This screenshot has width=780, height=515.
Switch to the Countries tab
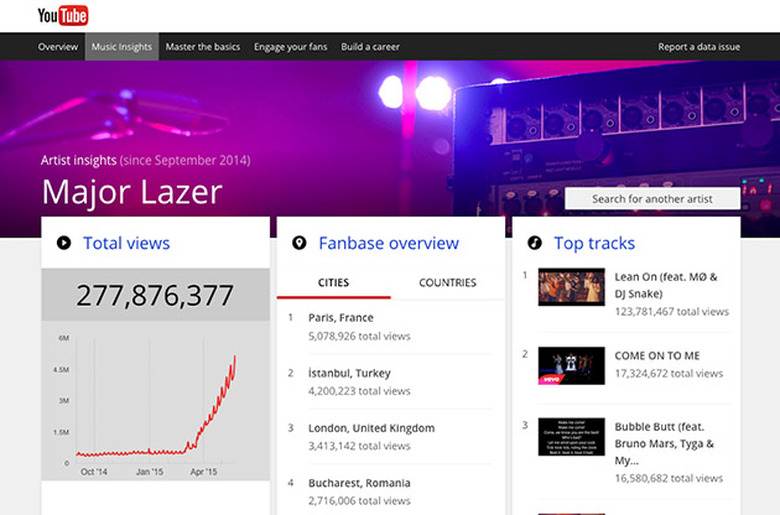(447, 283)
